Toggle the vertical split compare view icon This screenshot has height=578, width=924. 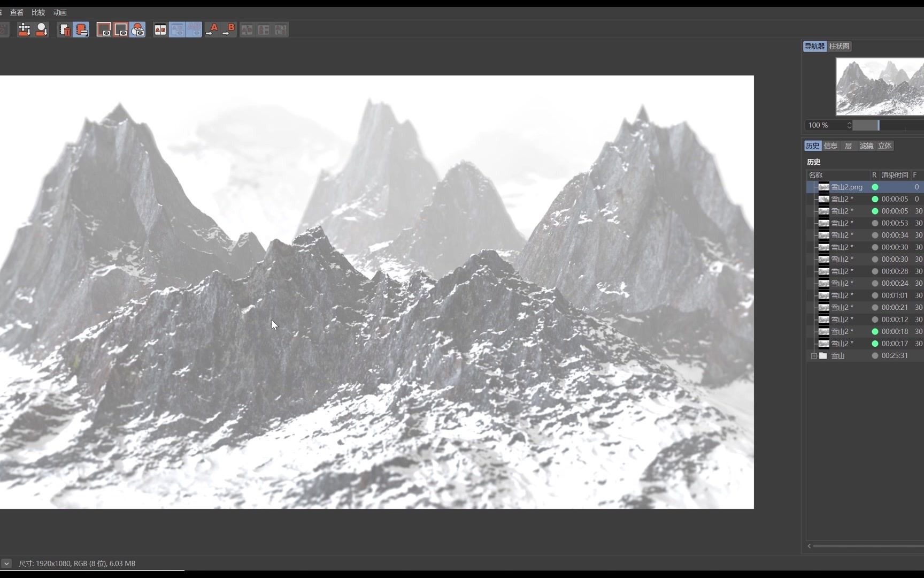tap(264, 30)
